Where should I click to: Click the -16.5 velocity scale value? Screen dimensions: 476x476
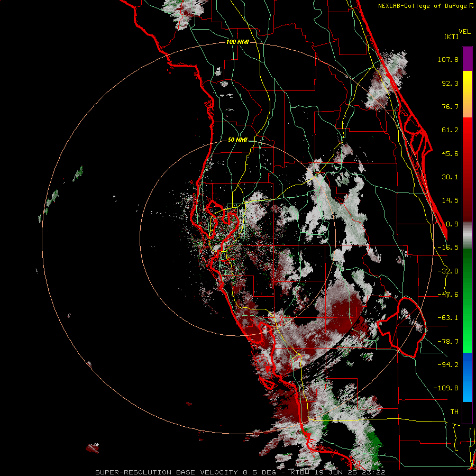tap(448, 248)
